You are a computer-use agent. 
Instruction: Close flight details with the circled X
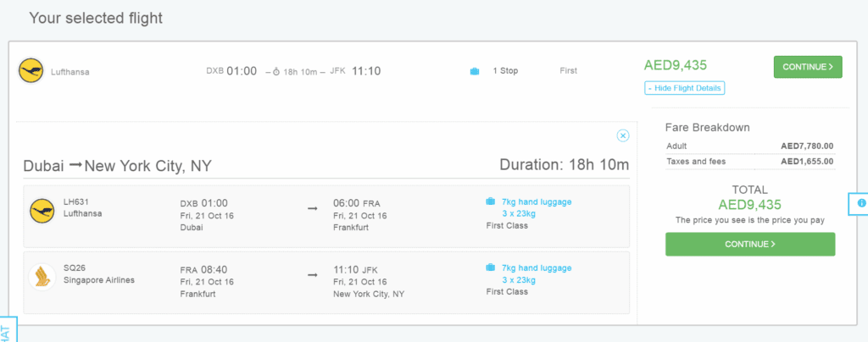623,135
